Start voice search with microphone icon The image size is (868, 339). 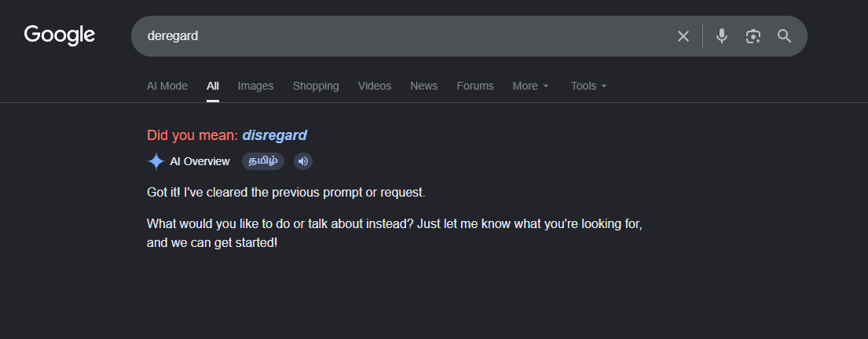(721, 36)
